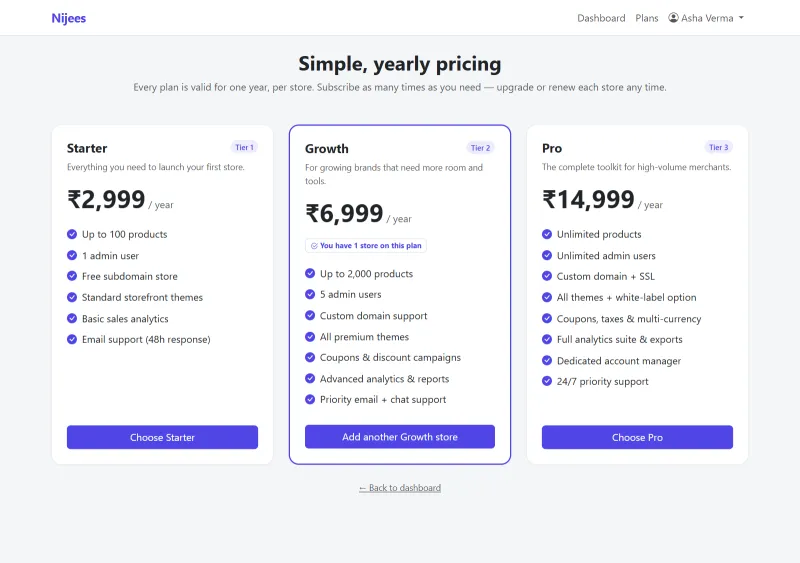Click the check icon next to Unlimited products

(x=547, y=234)
